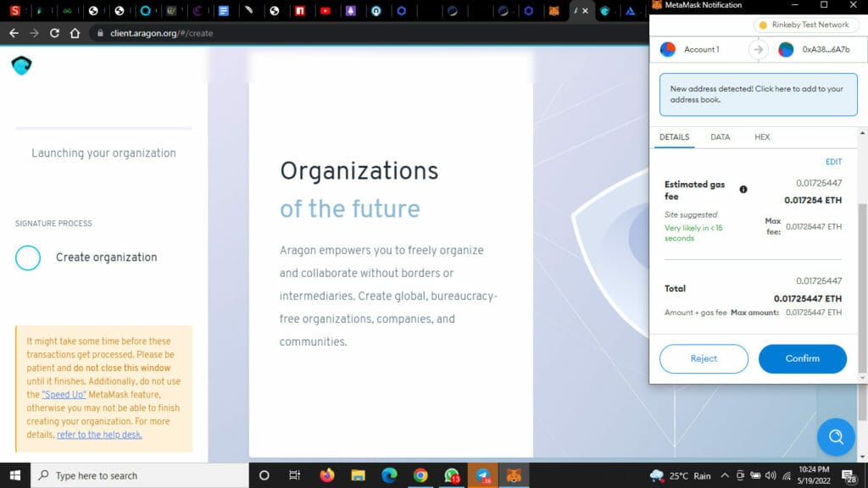Click the weather 25°C Rain widget
Screen dimensions: 868x488
[x=681, y=476]
